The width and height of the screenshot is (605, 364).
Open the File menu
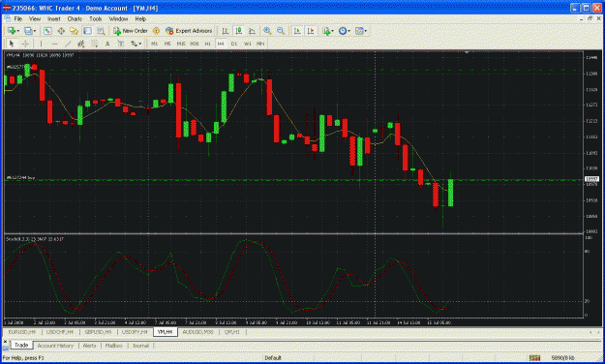click(17, 18)
